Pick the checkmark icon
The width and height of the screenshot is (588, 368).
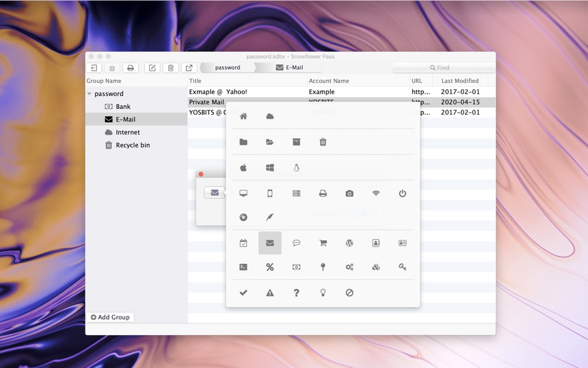[243, 292]
